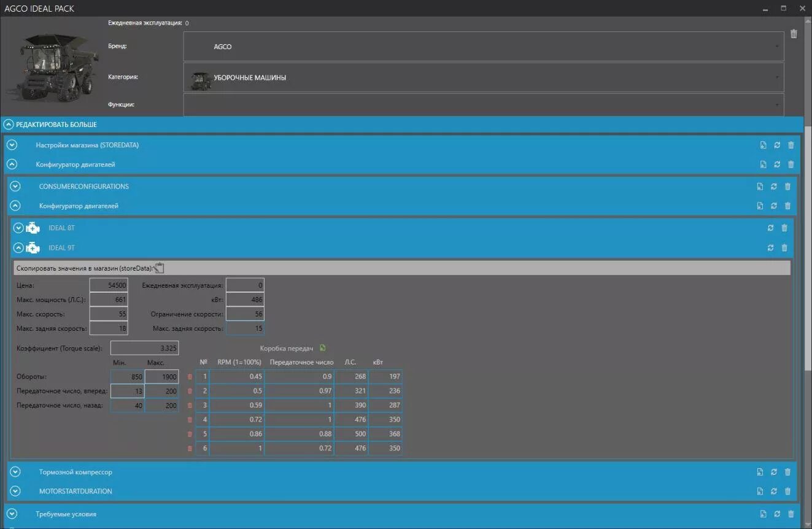Image resolution: width=812 pixels, height=529 pixels.
Task: Refresh the CONSUMERCONFIGURATIONS section
Action: 774,187
